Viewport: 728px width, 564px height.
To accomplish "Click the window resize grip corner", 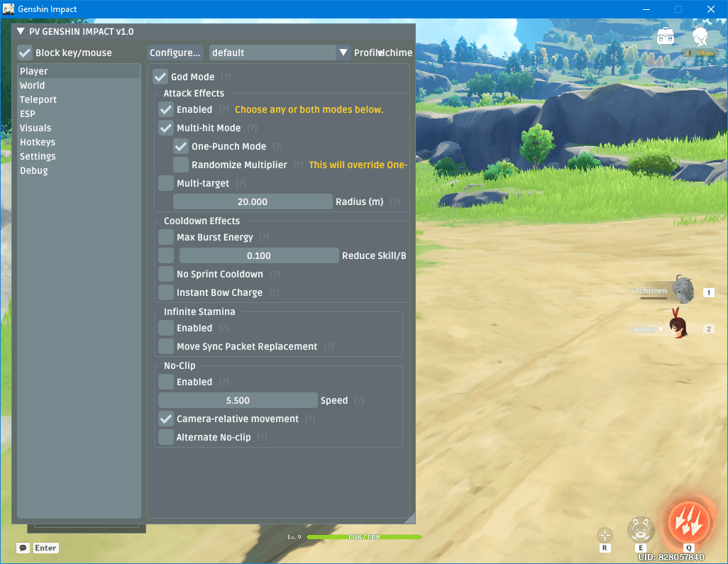I will 410,519.
